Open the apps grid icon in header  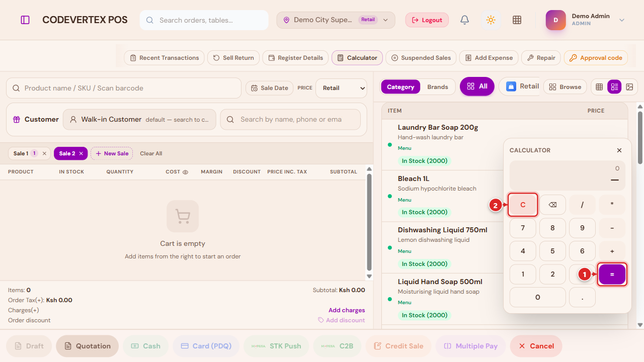517,20
